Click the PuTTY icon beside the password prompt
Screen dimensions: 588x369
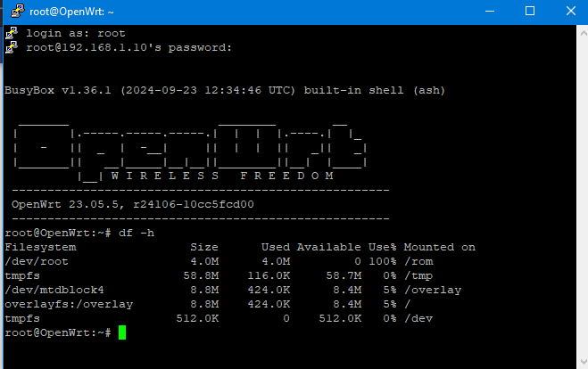coord(12,47)
